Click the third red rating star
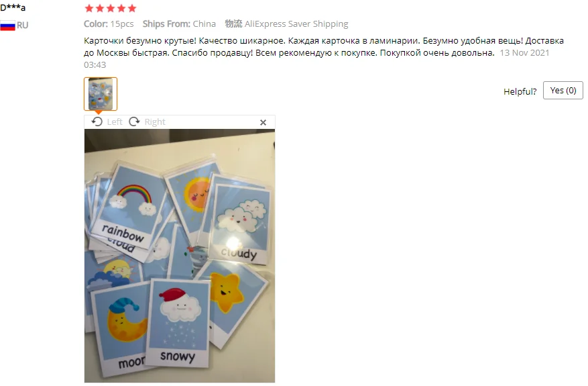This screenshot has width=588, height=386. coord(111,8)
